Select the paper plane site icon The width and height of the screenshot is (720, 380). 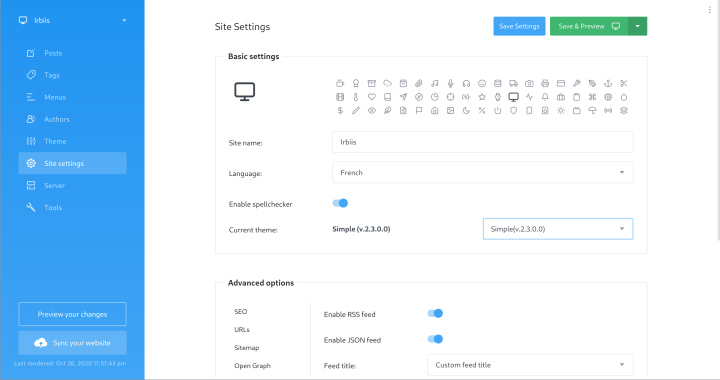pyautogui.click(x=403, y=97)
